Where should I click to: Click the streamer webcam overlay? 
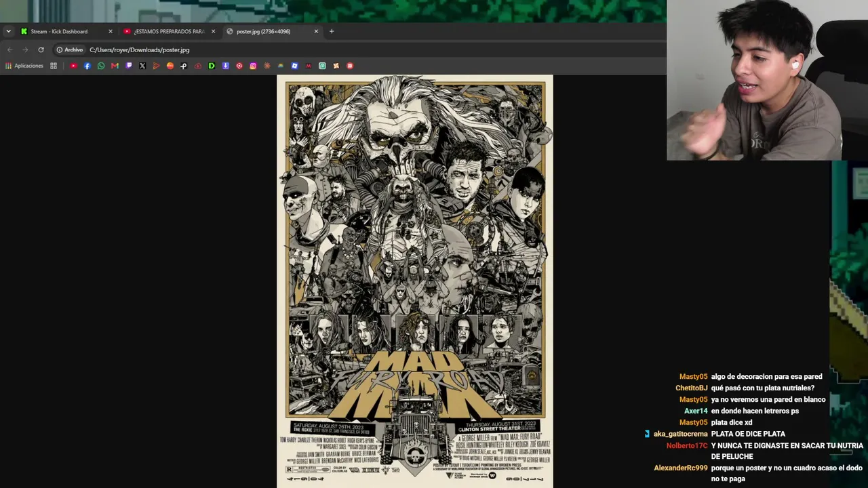[767, 80]
